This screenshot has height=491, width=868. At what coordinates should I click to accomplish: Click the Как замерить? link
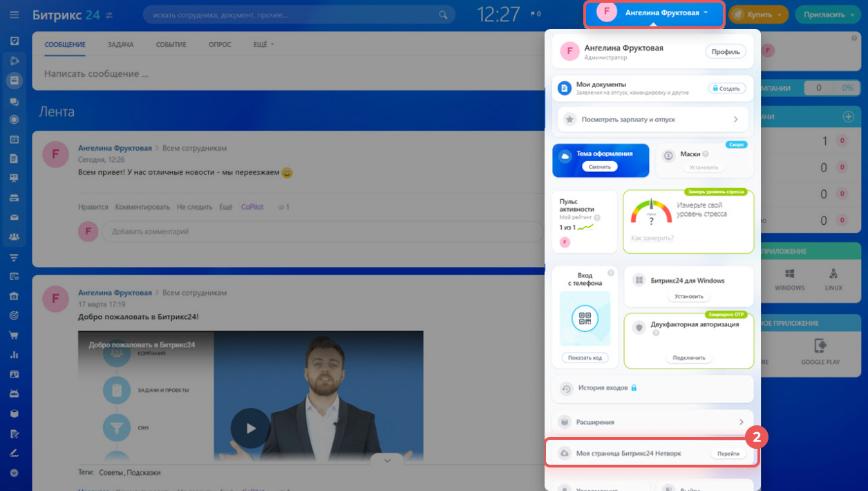(x=652, y=238)
